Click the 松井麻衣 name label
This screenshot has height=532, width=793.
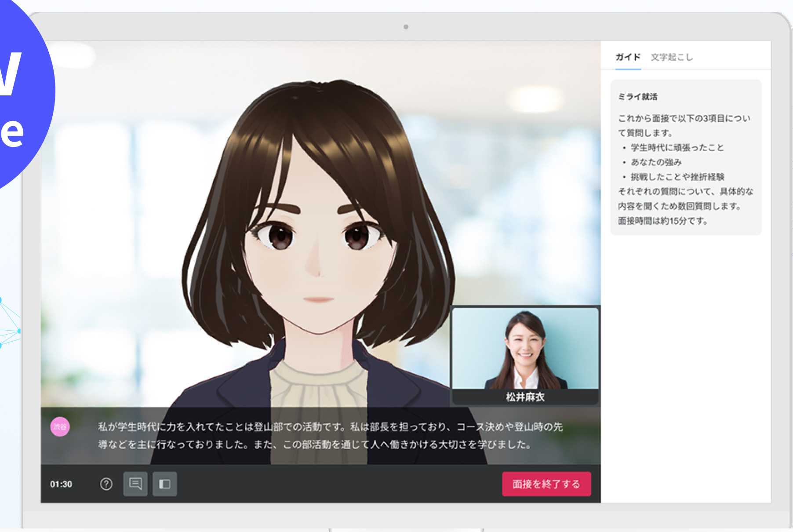(525, 397)
